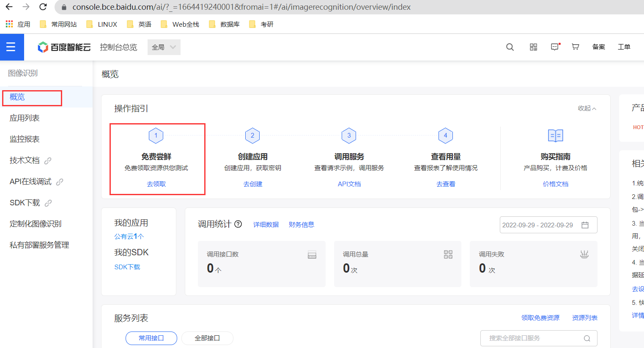Open the messages icon with red dot
The height and width of the screenshot is (348, 644).
point(555,47)
